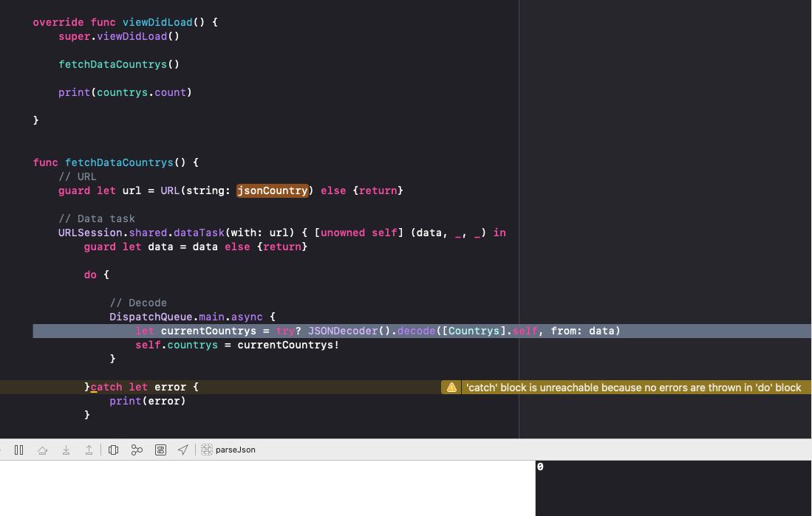Click 'guard let data = data' line
The height and width of the screenshot is (516, 812).
(195, 247)
